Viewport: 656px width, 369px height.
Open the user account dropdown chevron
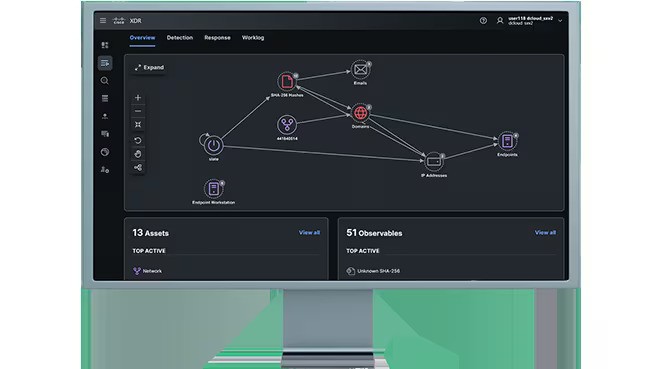click(x=560, y=20)
